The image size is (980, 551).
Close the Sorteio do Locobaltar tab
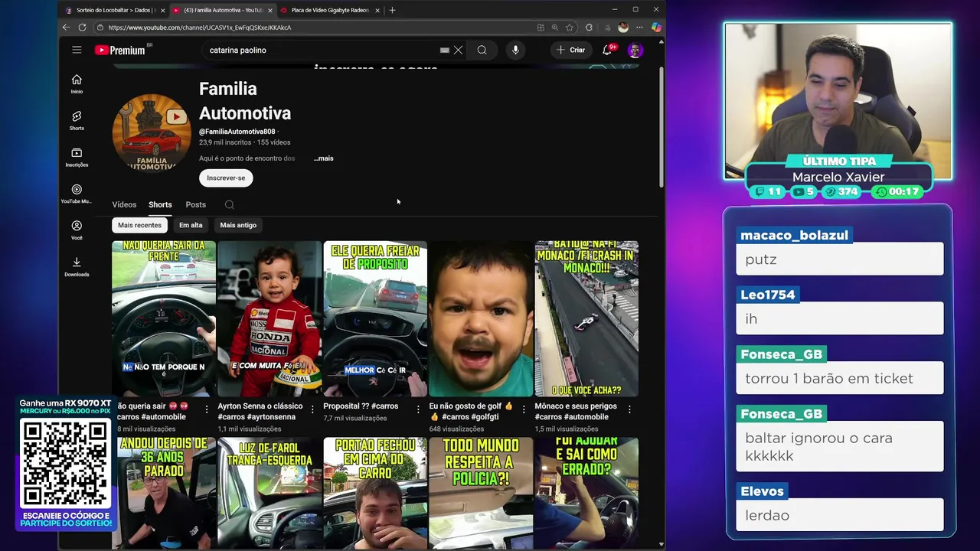[162, 10]
